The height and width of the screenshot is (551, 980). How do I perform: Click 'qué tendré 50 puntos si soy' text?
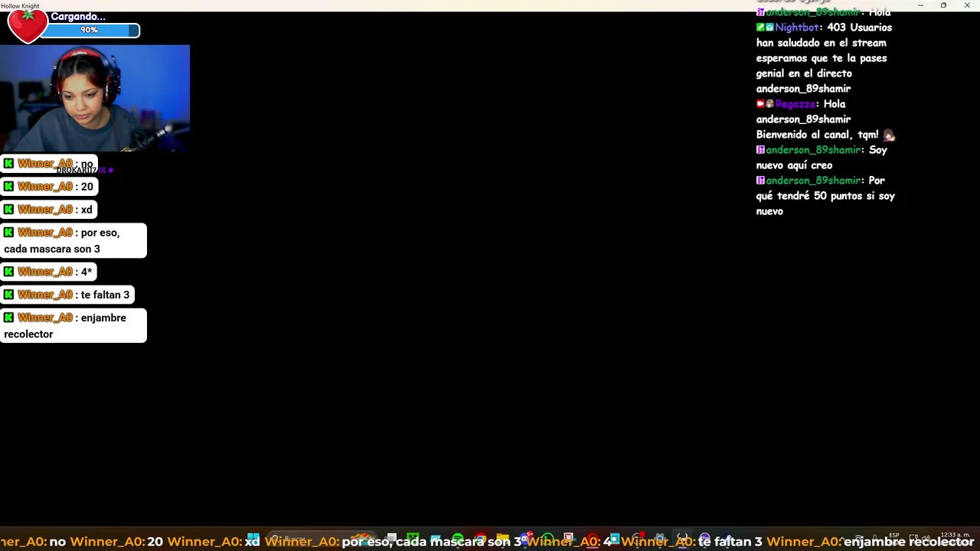[x=825, y=196]
